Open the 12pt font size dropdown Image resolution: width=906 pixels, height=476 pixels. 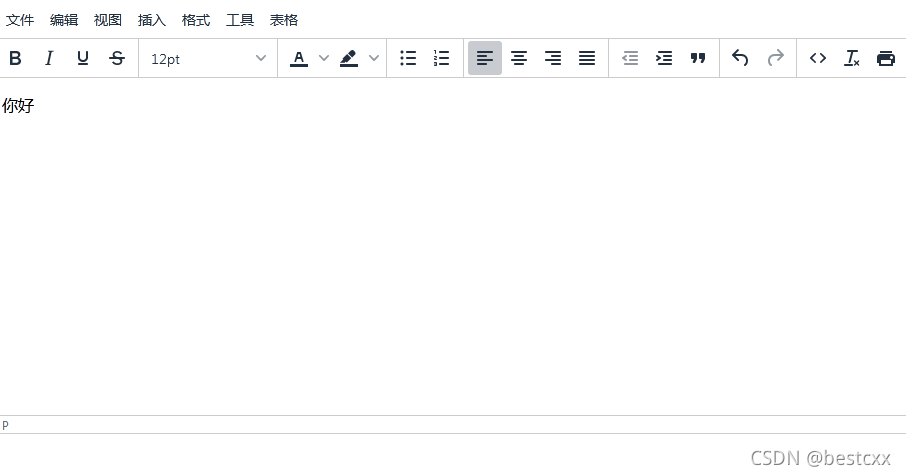pos(208,58)
